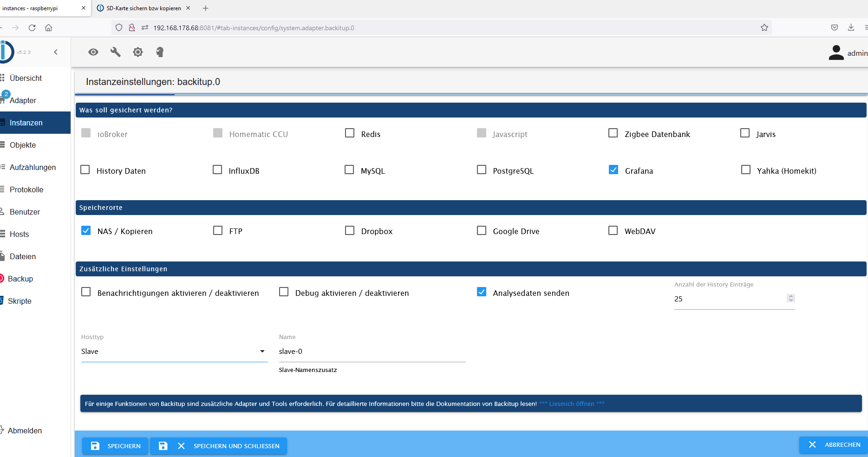This screenshot has height=457, width=868.
Task: Toggle Benachrichtigungen aktivieren checkbox
Action: (x=86, y=292)
